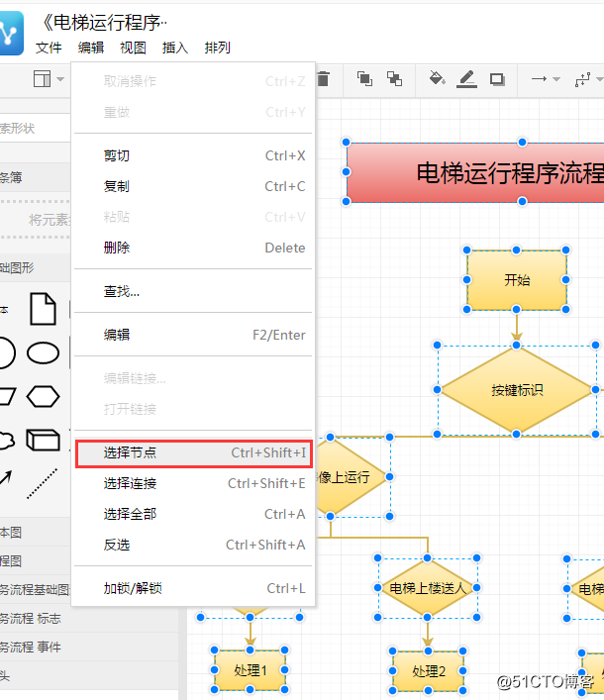
Task: Open the connection arrow style dropdown
Action: pyautogui.click(x=546, y=79)
